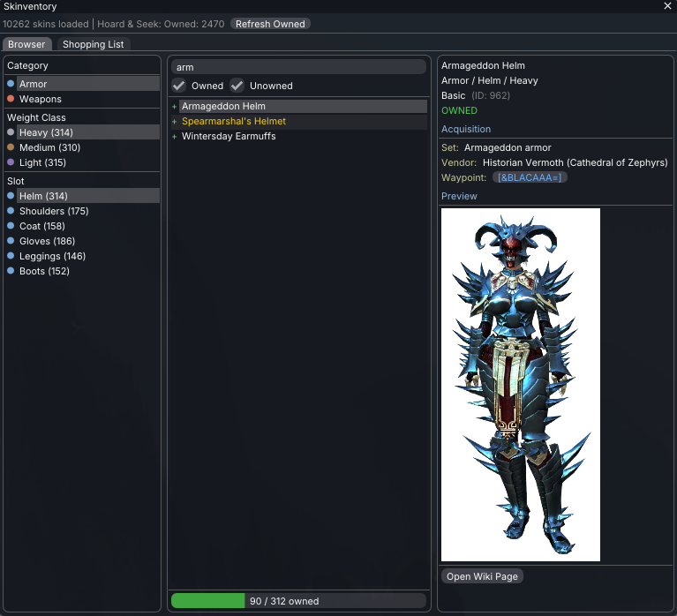Copy the waypoint code [&BLACAAA=]

pyautogui.click(x=530, y=177)
